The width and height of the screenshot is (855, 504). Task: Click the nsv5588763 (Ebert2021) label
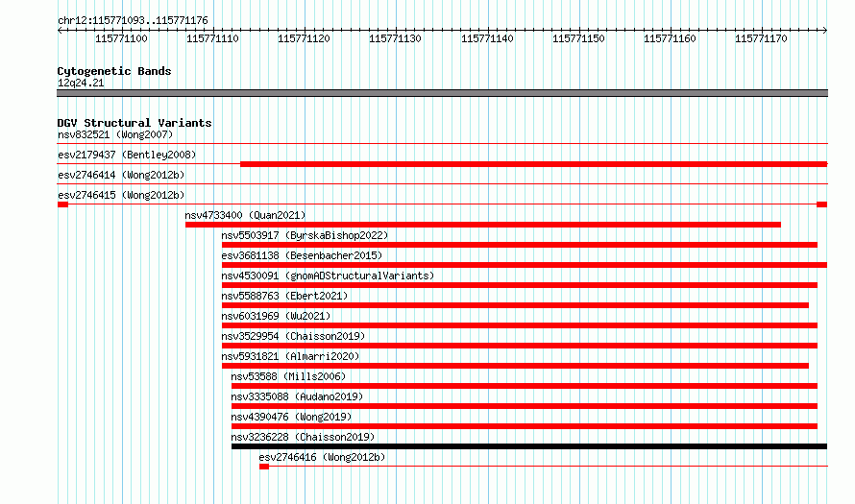coord(284,296)
